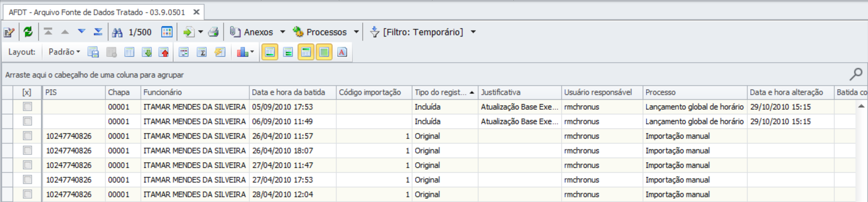
Task: Click the disabled grey delete layout icon
Action: (111, 52)
